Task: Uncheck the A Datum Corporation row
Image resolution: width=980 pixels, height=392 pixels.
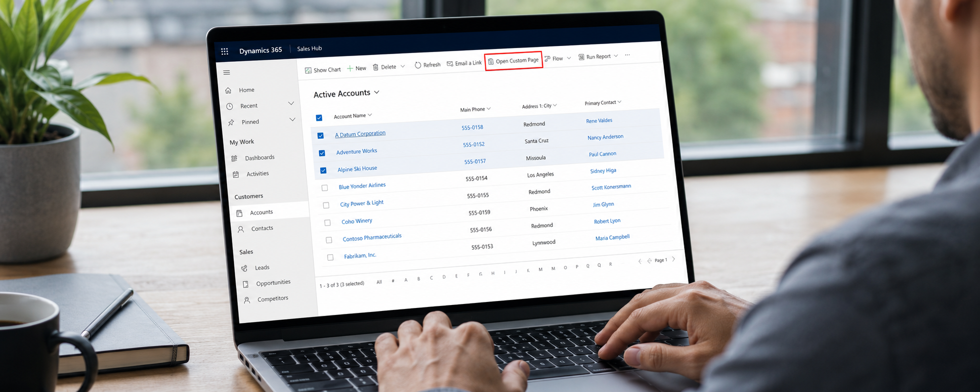Action: (321, 135)
